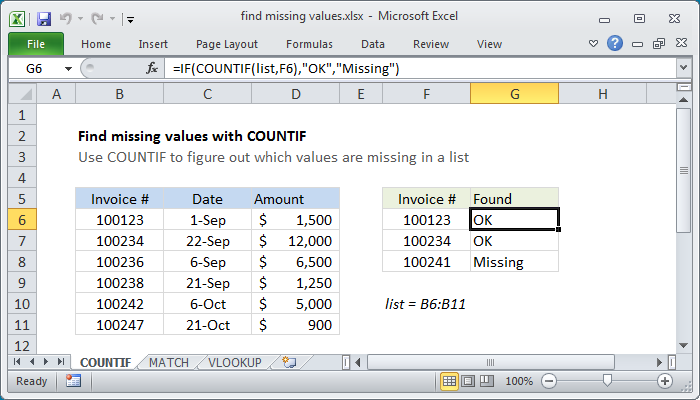This screenshot has height=400, width=700.
Task: Select cell G8 containing Missing
Action: [x=514, y=262]
